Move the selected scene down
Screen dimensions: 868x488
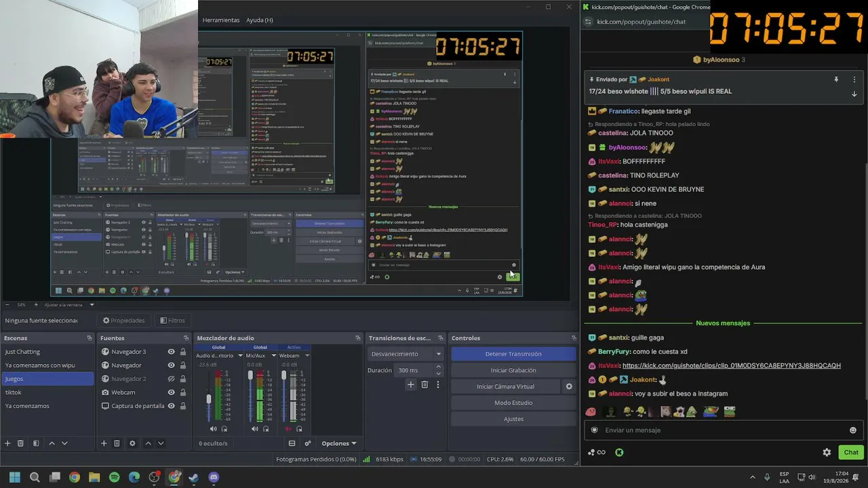[64, 443]
